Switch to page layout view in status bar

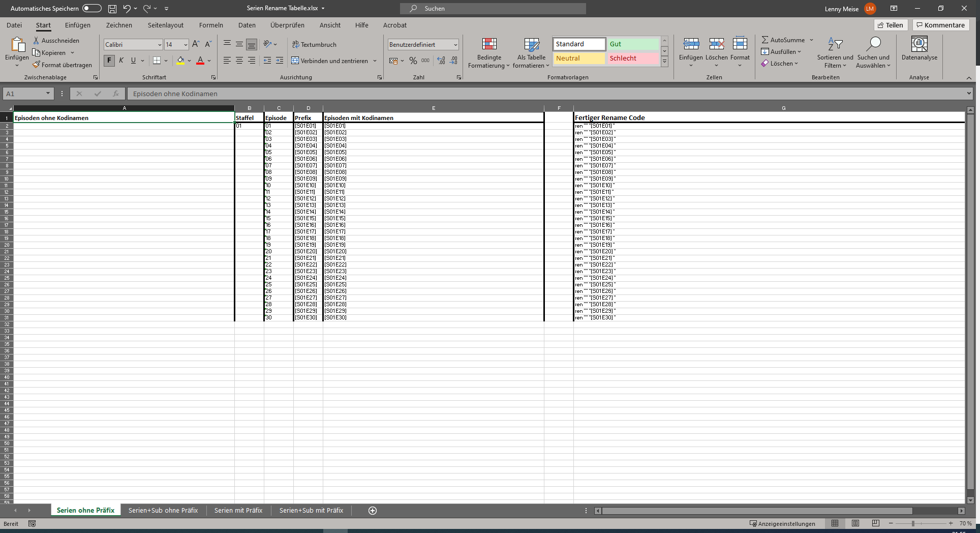tap(855, 523)
